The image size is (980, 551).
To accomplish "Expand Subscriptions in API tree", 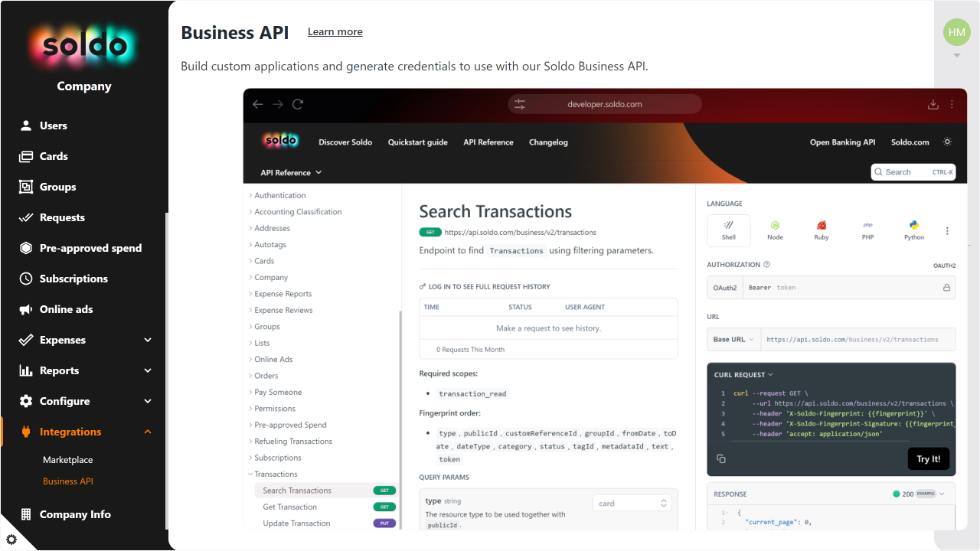I will tap(275, 458).
